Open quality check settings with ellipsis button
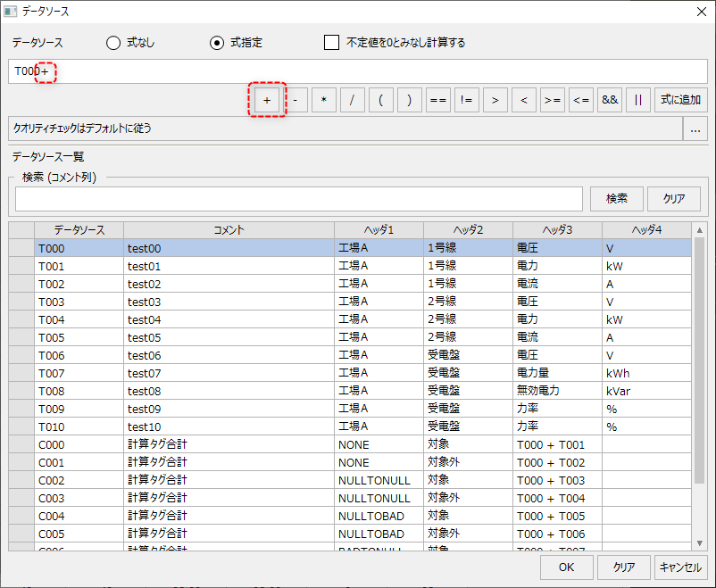 [695, 128]
